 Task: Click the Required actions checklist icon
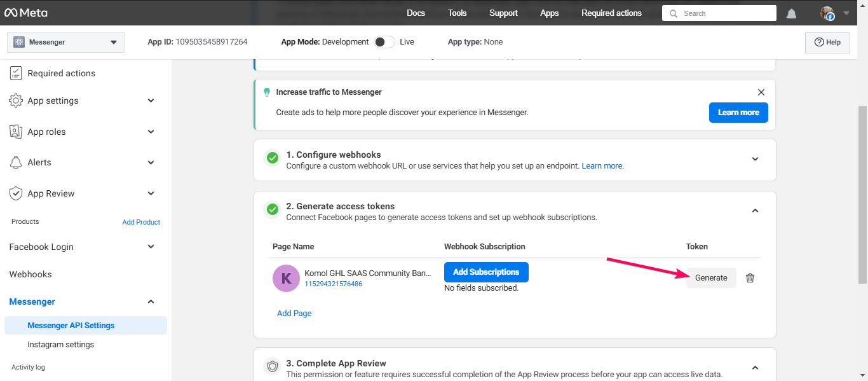[16, 73]
